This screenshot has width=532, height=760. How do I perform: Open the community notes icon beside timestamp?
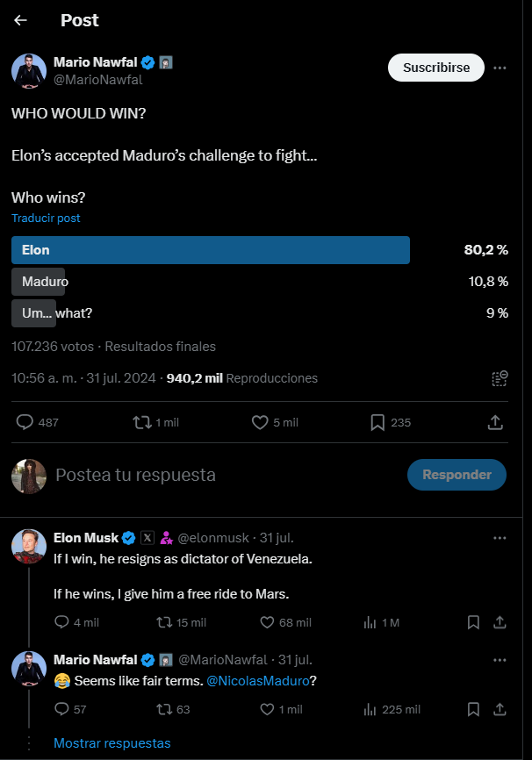click(500, 378)
